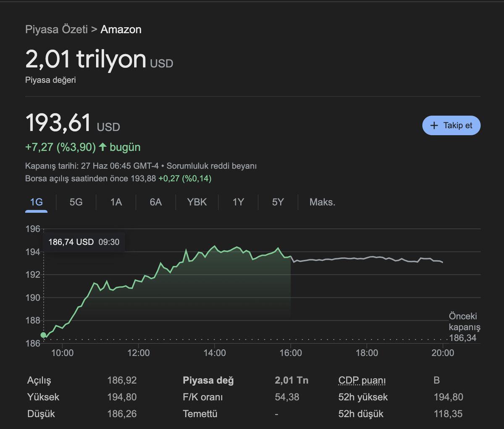The image size is (504, 429).
Task: Click the 186,74 USD chart tooltip
Action: click(84, 242)
